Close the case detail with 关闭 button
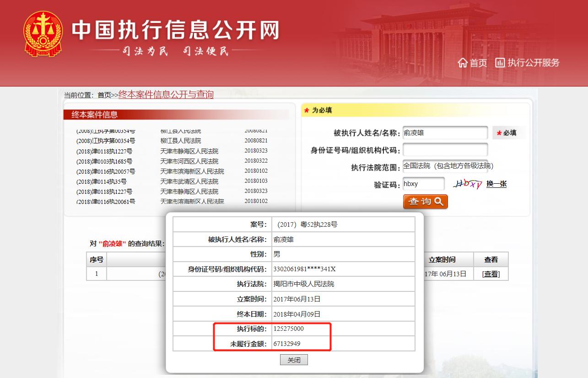This screenshot has width=588, height=378. (x=294, y=360)
